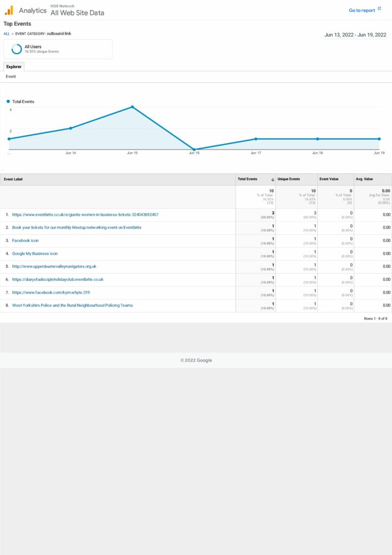Viewport: 392px width, 555px height.
Task: Select the Explorer tab
Action: coord(14,67)
